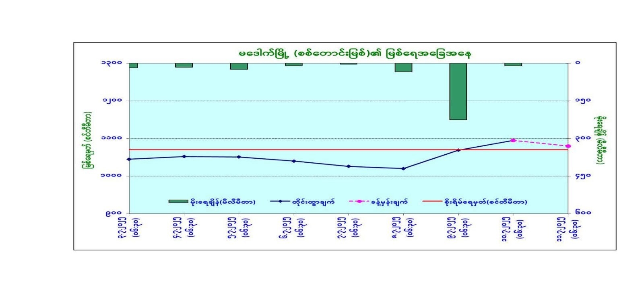Click the navy line marker in legend
This screenshot has width=644, height=291.
click(280, 201)
